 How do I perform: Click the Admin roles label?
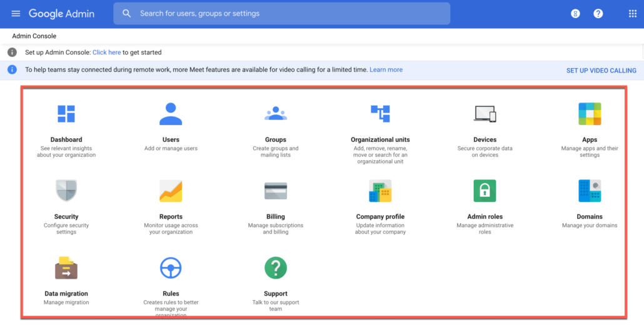[x=485, y=216]
